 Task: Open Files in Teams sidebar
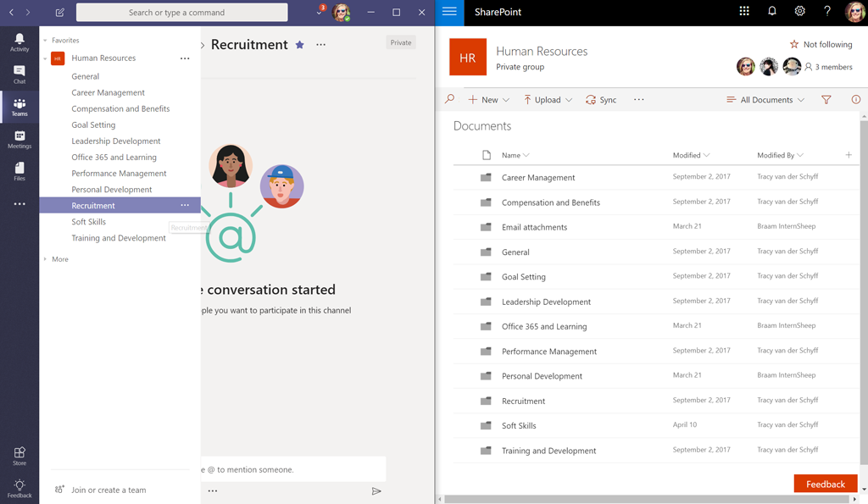pyautogui.click(x=19, y=171)
